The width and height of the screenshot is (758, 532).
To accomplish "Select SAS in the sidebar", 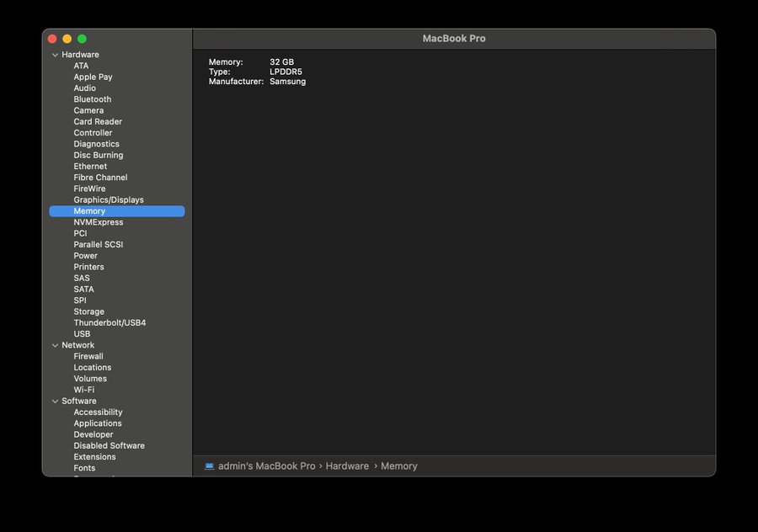I will pyautogui.click(x=82, y=278).
